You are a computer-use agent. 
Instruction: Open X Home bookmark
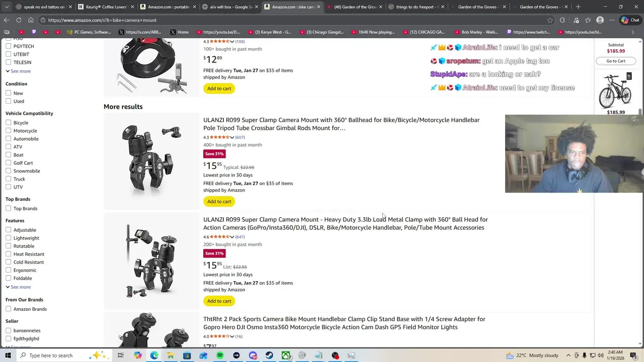(179, 32)
